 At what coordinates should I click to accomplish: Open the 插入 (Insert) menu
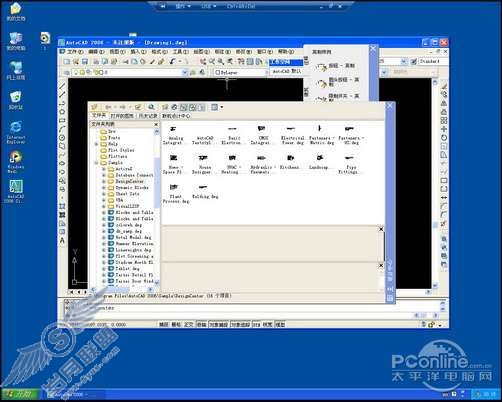138,52
